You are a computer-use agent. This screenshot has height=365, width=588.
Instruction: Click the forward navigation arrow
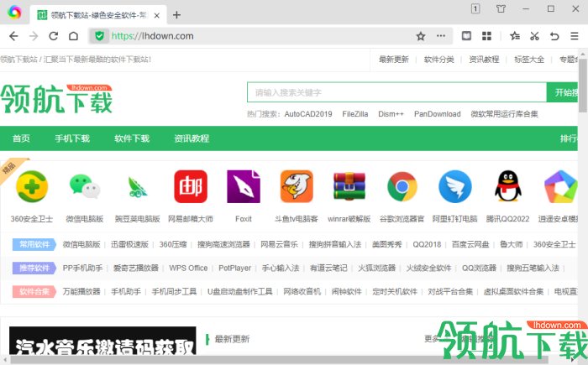(34, 36)
